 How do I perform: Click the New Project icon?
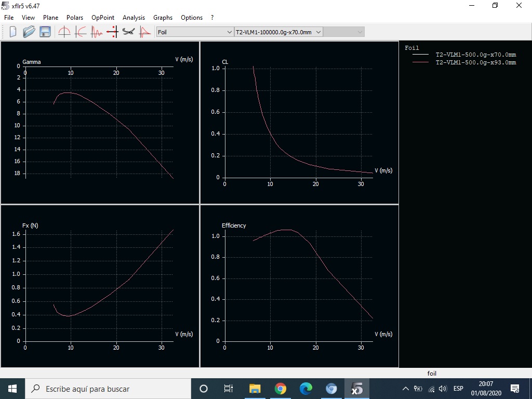(13, 32)
